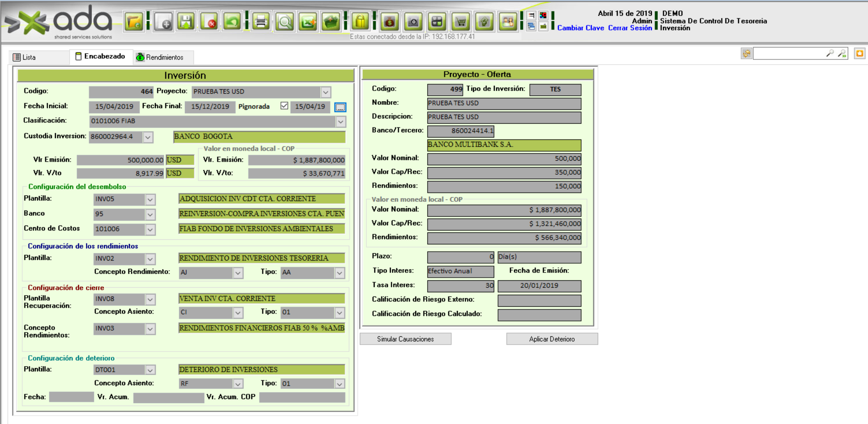Uncheck the Pignorada checkbox

coord(284,106)
